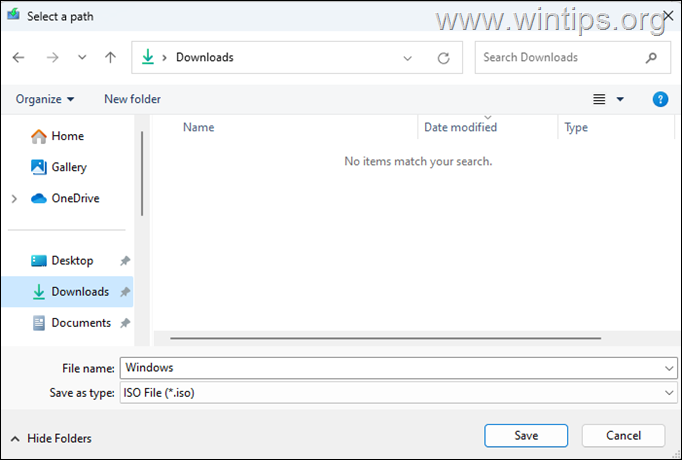This screenshot has width=682, height=460.
Task: Open the view options dropdown arrow
Action: click(x=620, y=99)
